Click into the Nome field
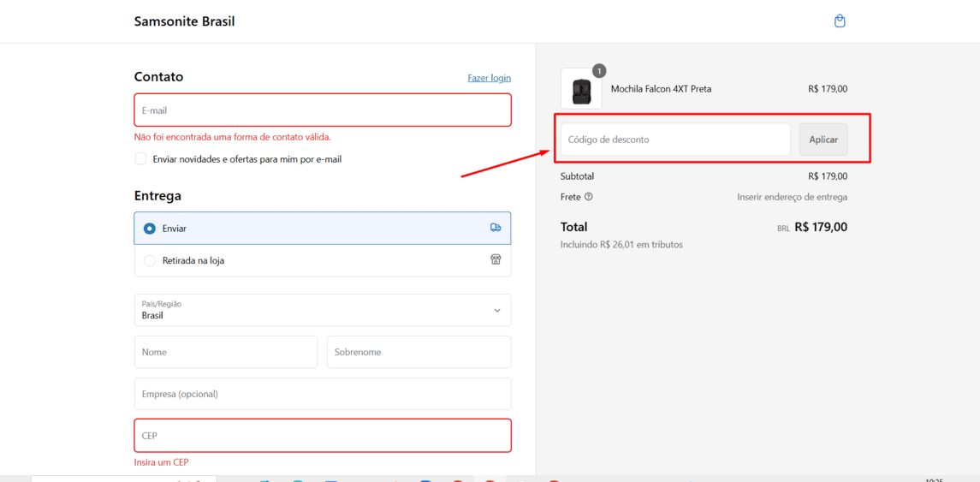This screenshot has width=980, height=482. 226,352
